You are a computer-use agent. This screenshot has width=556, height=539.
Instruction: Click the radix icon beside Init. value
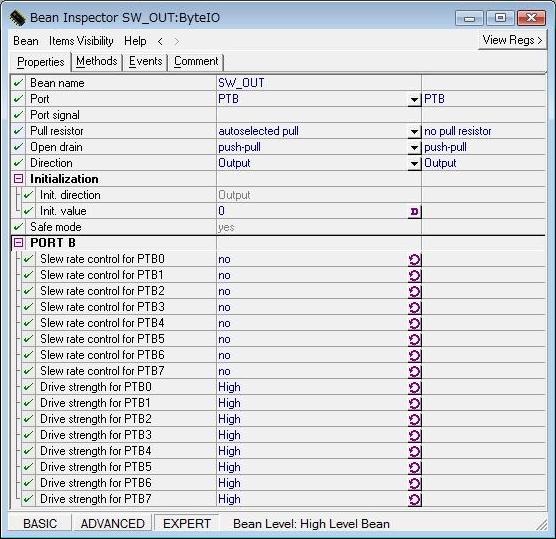click(x=414, y=212)
